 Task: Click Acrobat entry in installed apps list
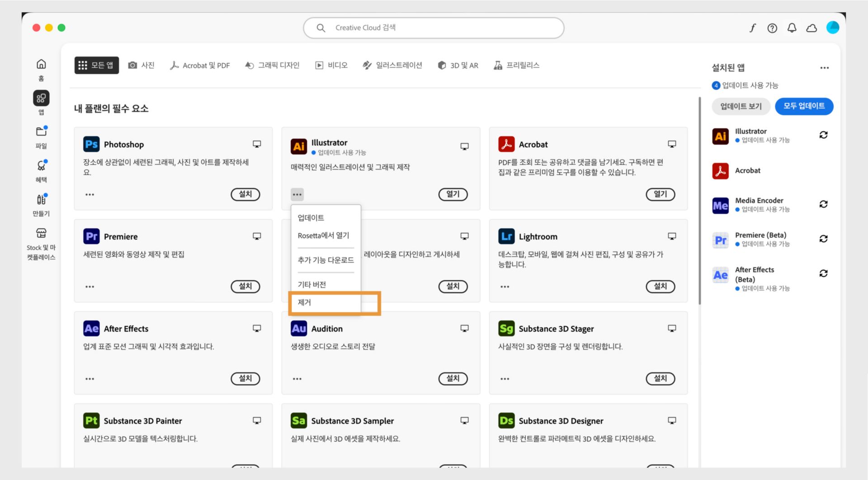click(770, 171)
